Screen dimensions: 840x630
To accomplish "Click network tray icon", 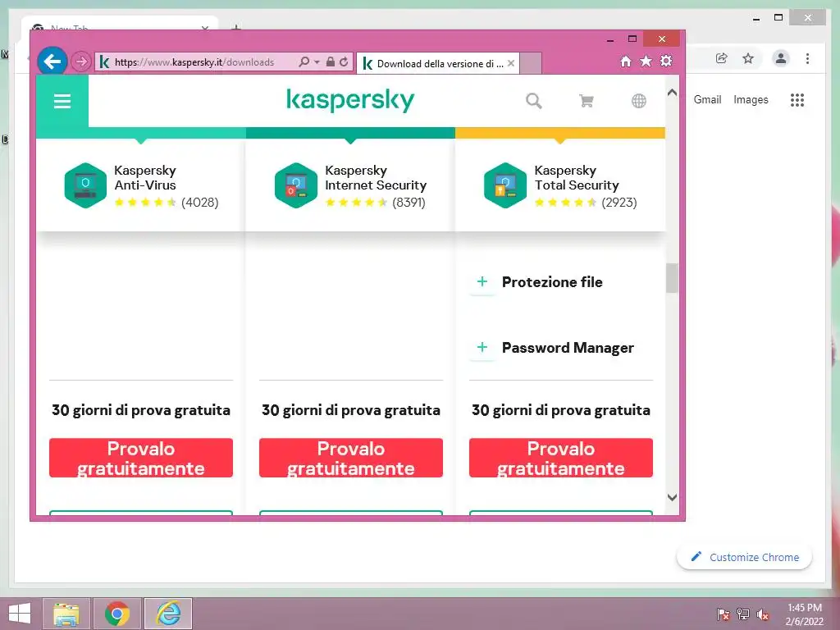I will (742, 614).
